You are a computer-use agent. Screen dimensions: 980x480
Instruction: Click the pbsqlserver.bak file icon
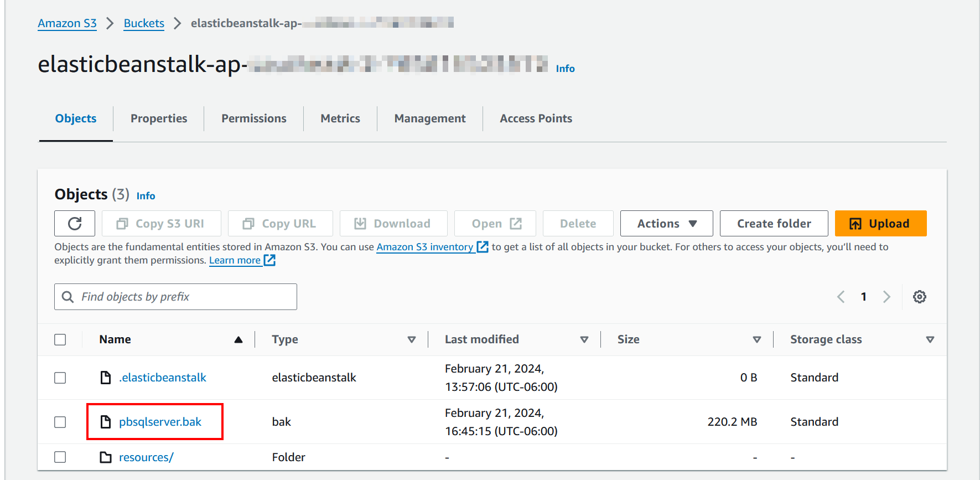pyautogui.click(x=106, y=422)
